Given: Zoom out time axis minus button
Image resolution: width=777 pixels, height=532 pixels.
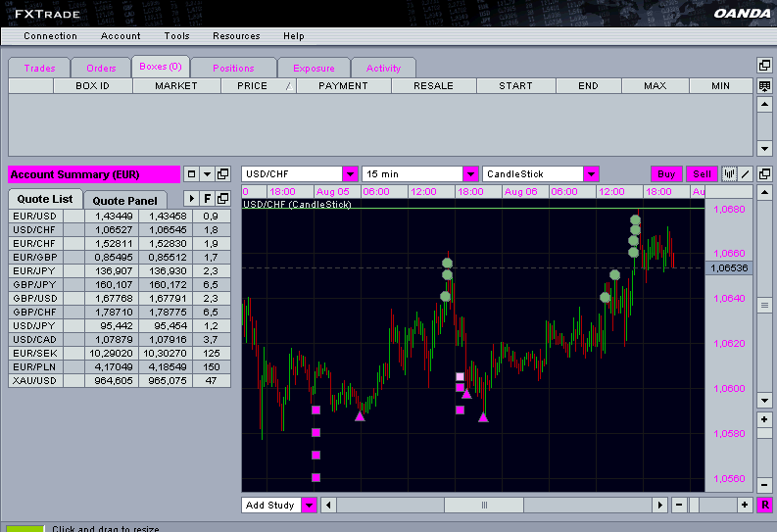Looking at the screenshot, I should pyautogui.click(x=679, y=506).
